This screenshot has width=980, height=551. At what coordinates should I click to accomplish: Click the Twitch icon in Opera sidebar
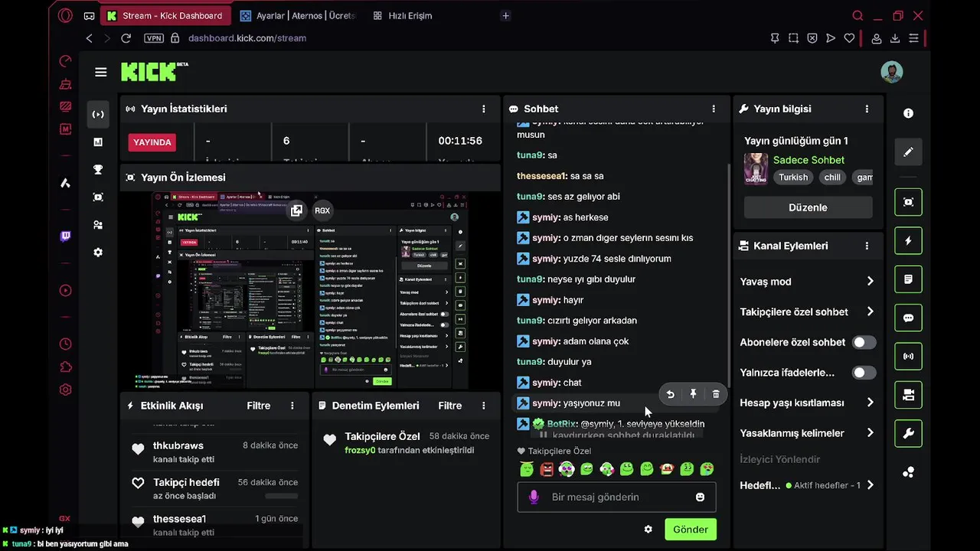click(x=65, y=236)
